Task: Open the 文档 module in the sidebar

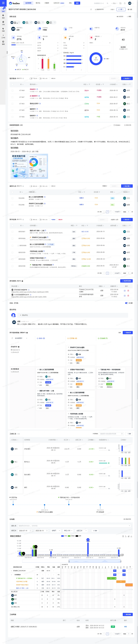Action: [3, 23]
